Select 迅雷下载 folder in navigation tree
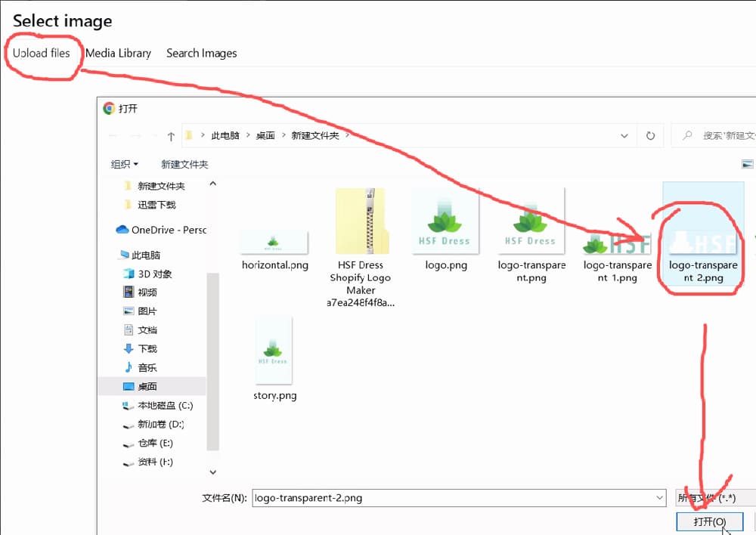 point(150,205)
